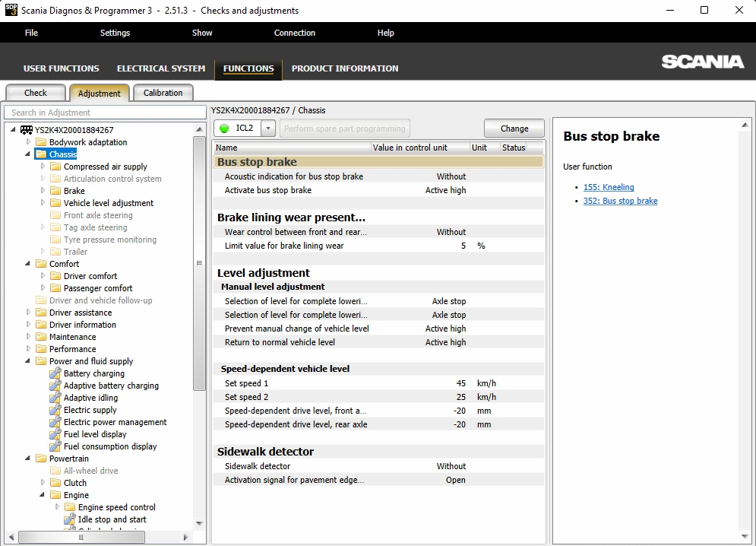This screenshot has height=546, width=756.
Task: Click the bus icon beside YS2K4X20001884267
Action: pos(27,130)
